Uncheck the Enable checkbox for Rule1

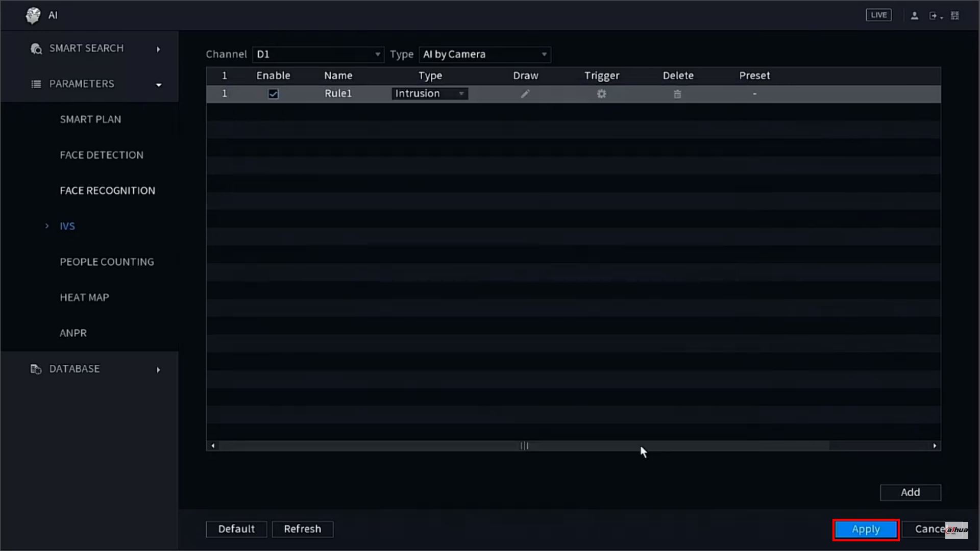click(x=274, y=94)
